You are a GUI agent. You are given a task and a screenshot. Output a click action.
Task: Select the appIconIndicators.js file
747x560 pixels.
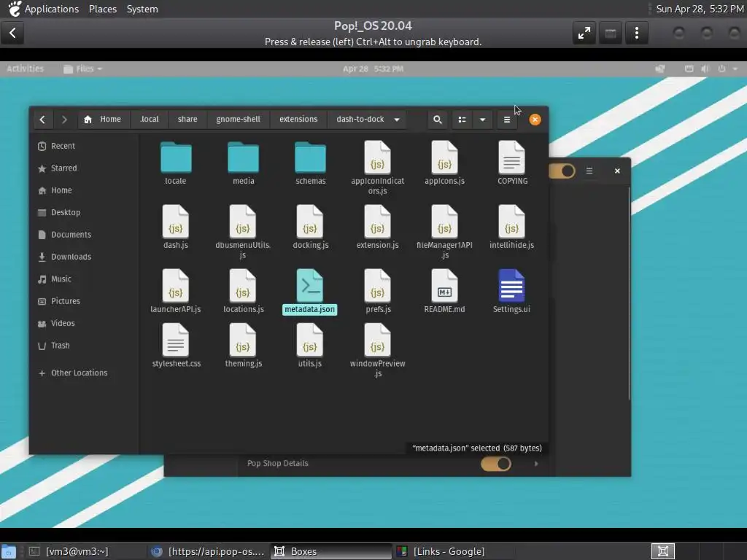click(377, 168)
